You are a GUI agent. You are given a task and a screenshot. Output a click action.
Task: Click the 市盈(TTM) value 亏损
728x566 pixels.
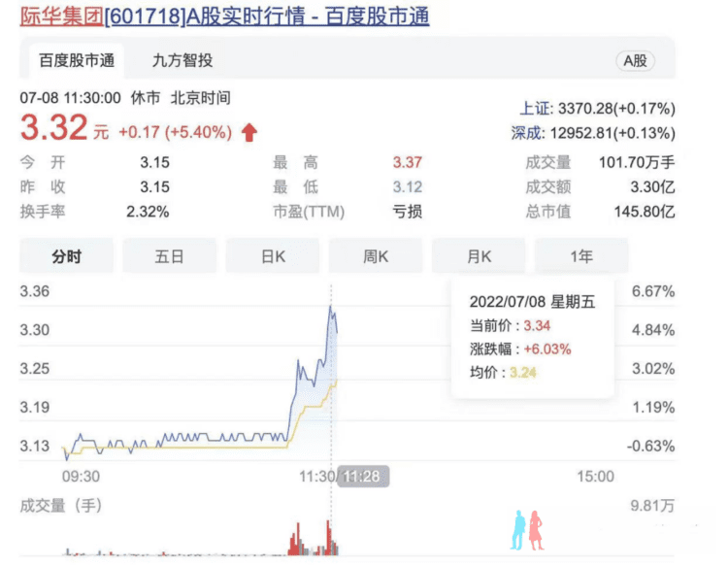point(407,212)
